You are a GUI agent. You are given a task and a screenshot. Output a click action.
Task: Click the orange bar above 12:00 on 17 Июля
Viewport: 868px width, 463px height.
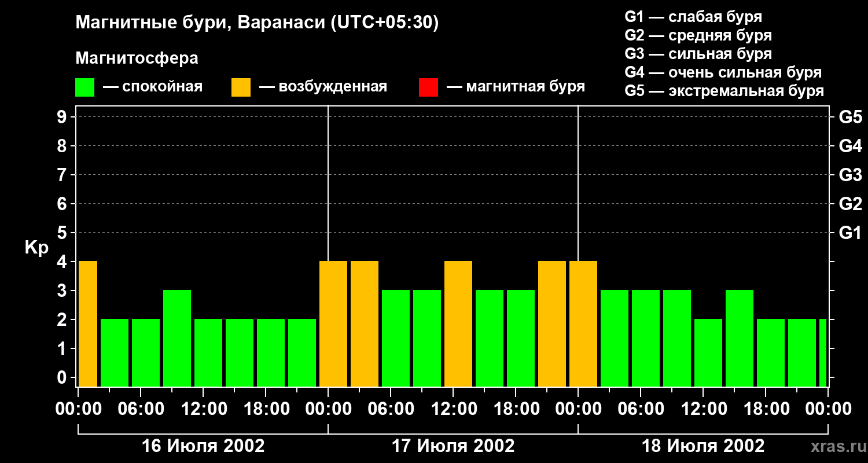click(x=458, y=324)
